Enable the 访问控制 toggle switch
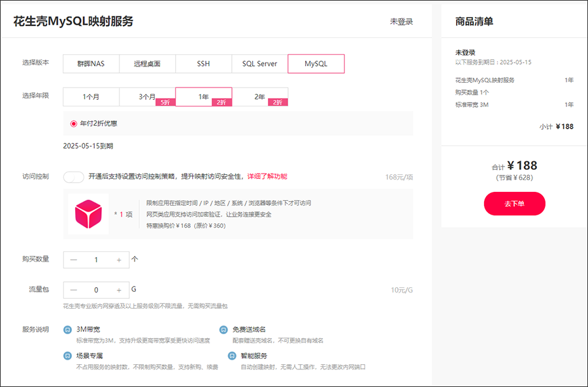The height and width of the screenshot is (387, 588). [73, 177]
